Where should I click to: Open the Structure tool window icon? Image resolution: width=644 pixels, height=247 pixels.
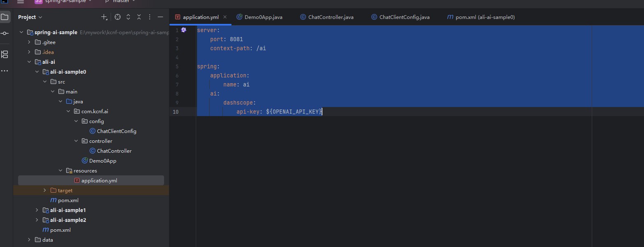pos(5,54)
